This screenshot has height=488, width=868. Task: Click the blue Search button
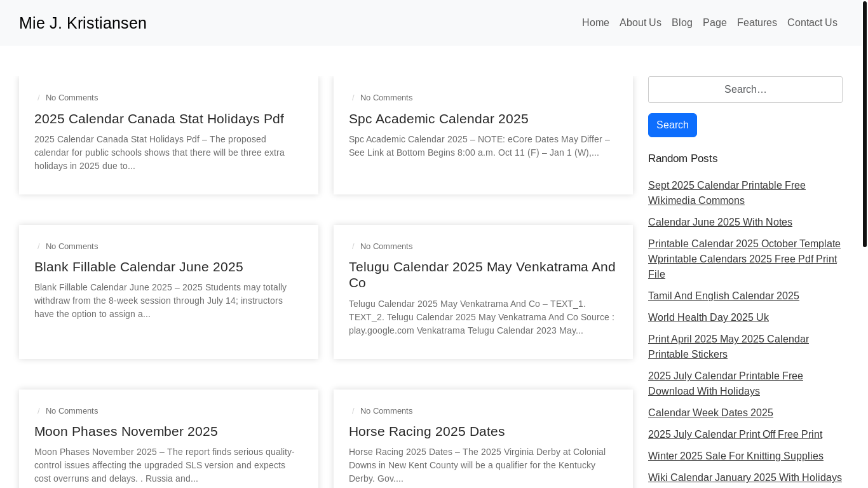672,125
